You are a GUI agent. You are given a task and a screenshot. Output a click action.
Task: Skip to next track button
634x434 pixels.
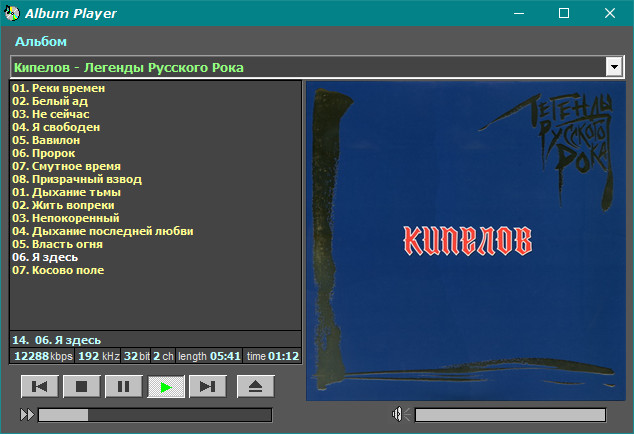tap(208, 387)
